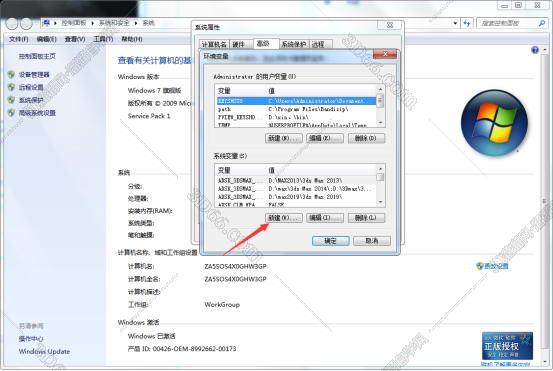Screen dimensions: 553x371
Task: Open the 帮助(H) menu
Action: [132, 39]
